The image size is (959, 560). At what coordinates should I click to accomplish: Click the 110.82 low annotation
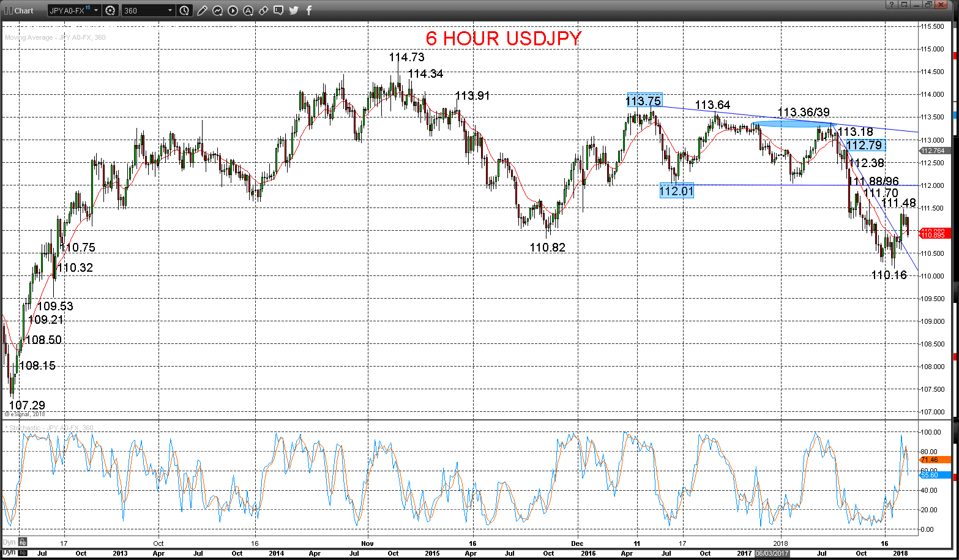[x=547, y=248]
